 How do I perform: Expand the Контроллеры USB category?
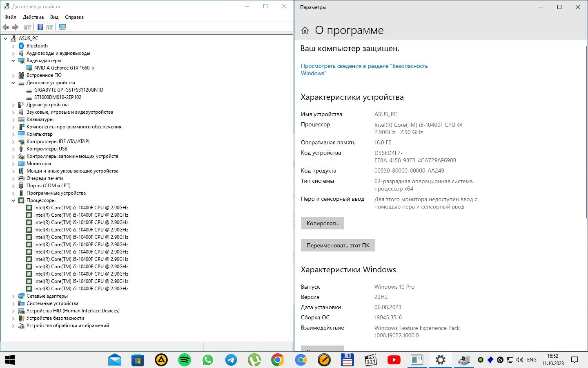click(13, 149)
